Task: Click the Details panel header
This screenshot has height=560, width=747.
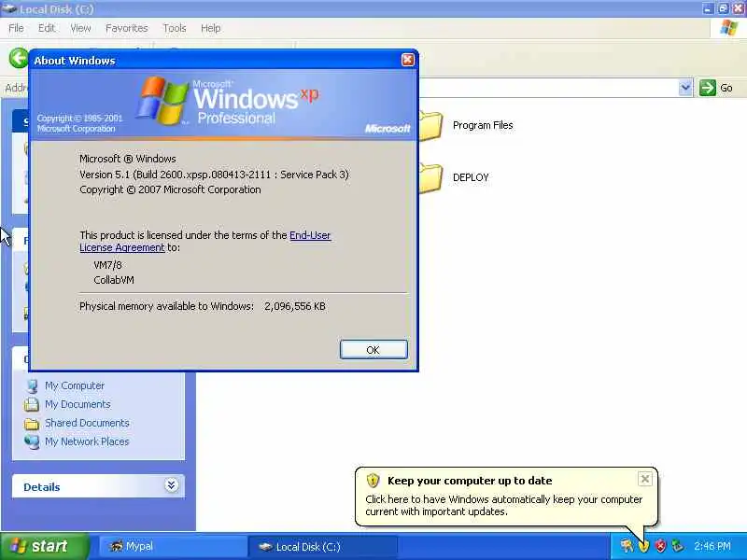Action: click(98, 486)
